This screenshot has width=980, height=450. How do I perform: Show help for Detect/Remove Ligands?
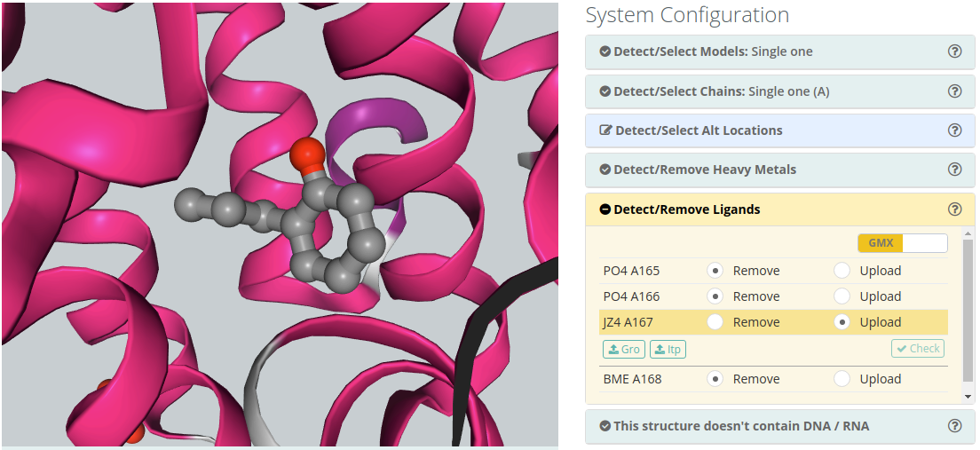click(x=954, y=209)
